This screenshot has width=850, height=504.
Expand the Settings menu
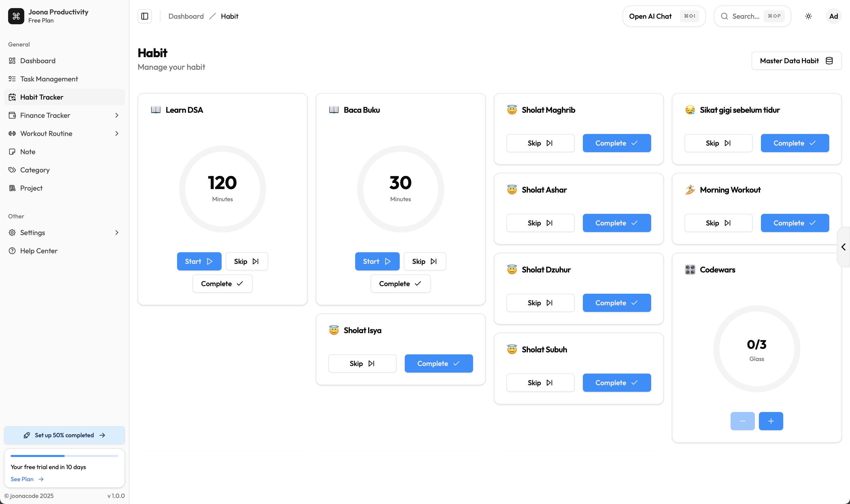(x=117, y=232)
